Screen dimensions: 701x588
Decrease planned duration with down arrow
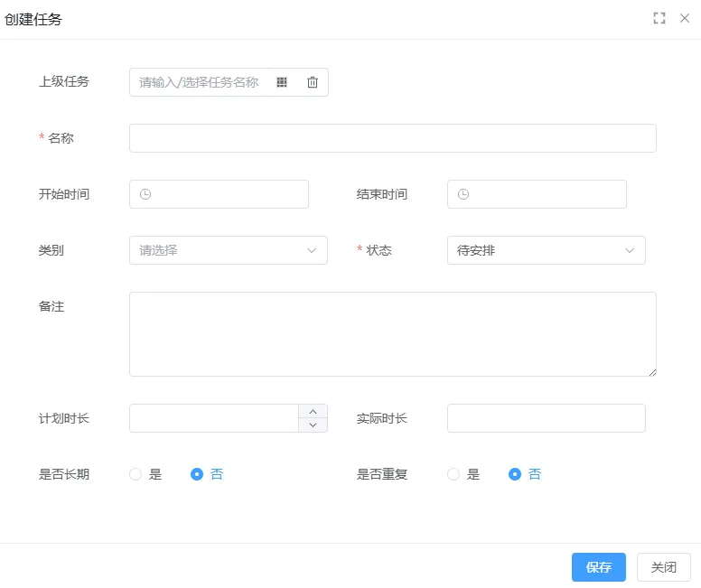(313, 425)
